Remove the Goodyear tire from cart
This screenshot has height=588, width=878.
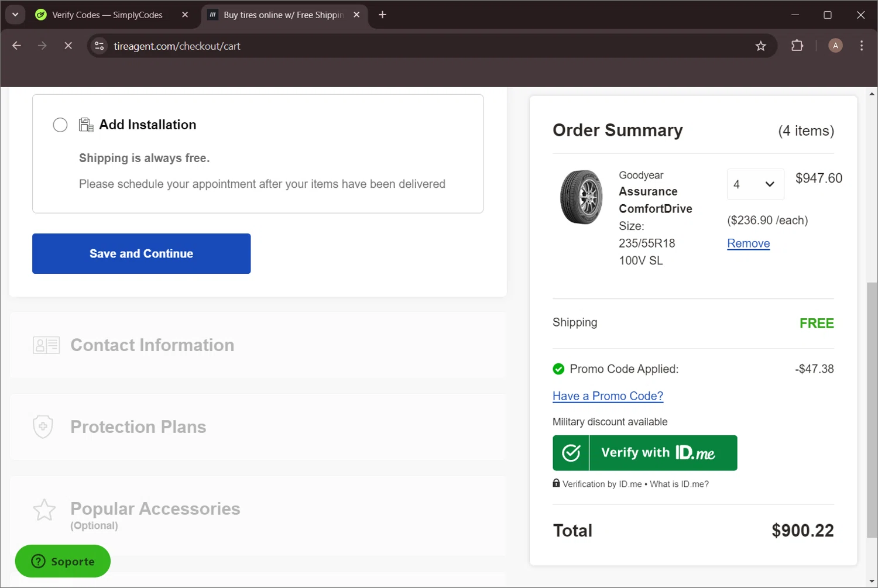pos(748,243)
